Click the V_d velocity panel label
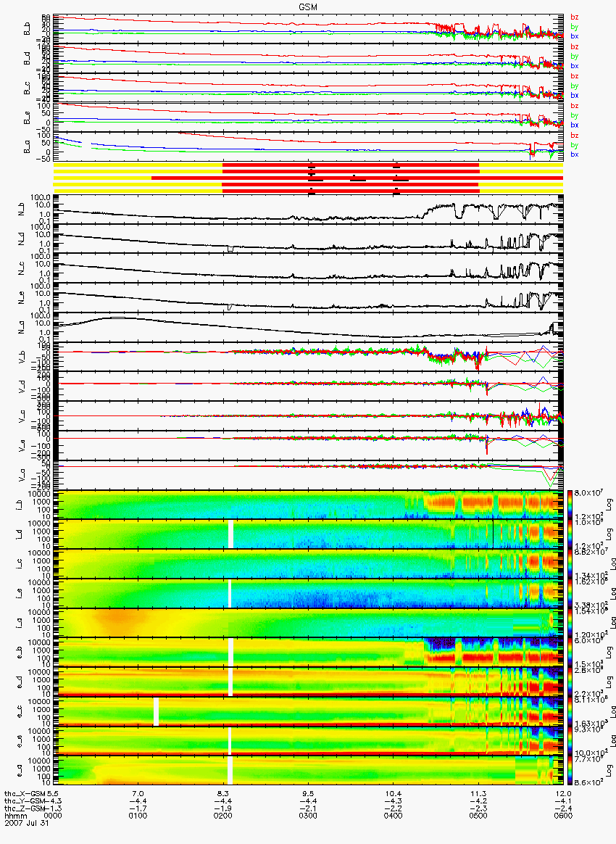Image resolution: width=616 pixels, height=844 pixels. 22,387
